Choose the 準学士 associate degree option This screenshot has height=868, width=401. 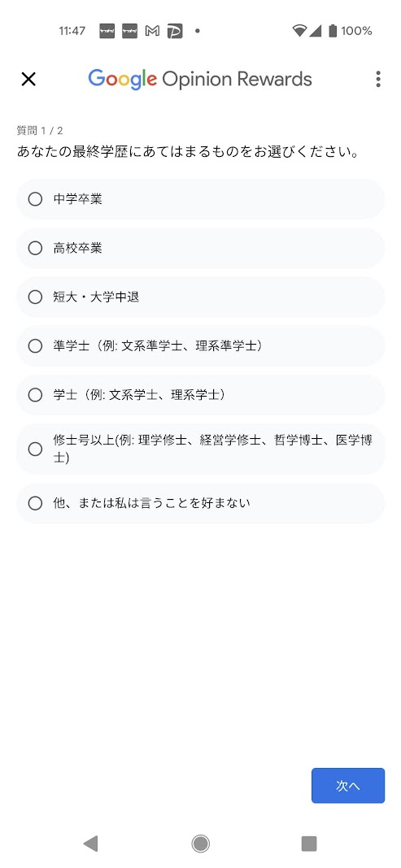point(200,346)
